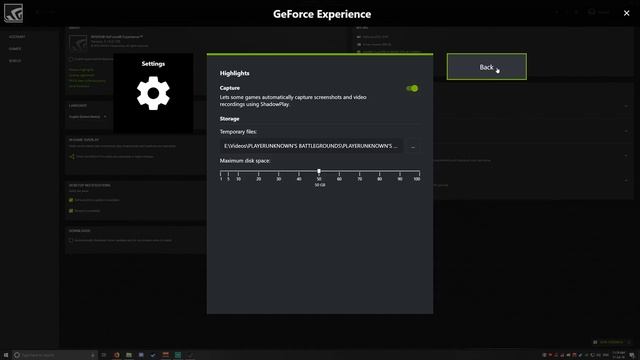Open the Windows Start menu
This screenshot has height=360, width=640.
pyautogui.click(x=5, y=355)
